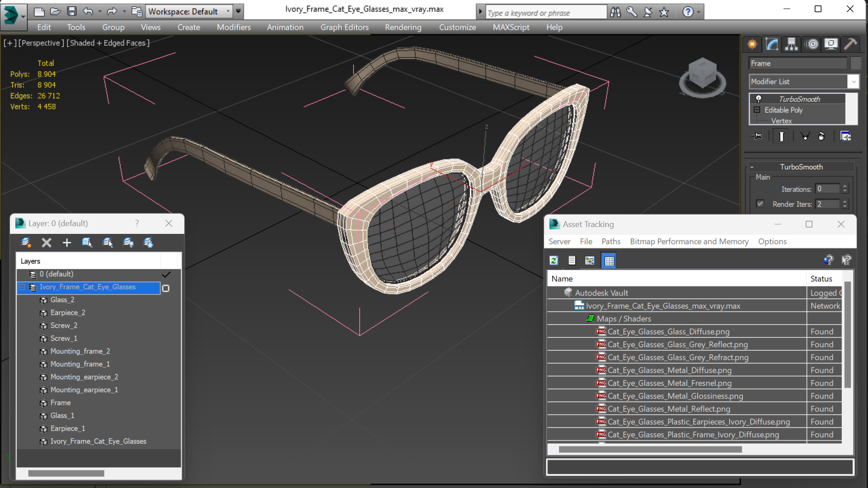Remove modifier from stack trash icon
This screenshot has width=868, height=488.
pyautogui.click(x=821, y=136)
